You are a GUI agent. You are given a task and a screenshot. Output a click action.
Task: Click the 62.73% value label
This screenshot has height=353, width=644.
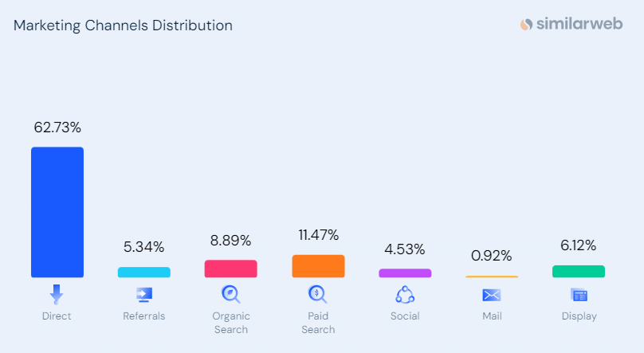(57, 127)
